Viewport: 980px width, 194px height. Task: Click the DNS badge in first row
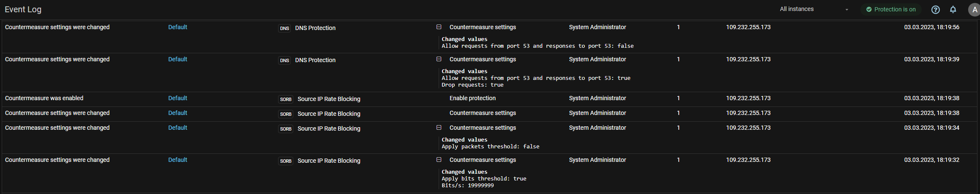[284, 28]
